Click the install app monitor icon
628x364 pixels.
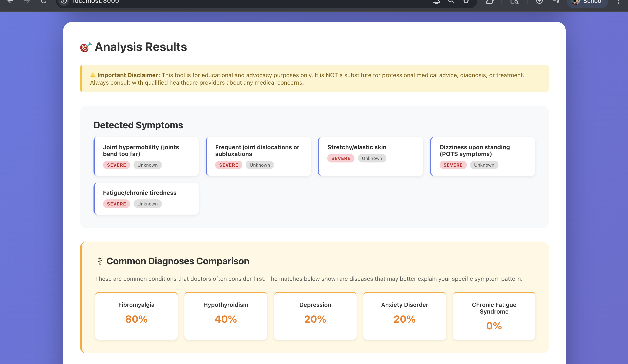(436, 2)
